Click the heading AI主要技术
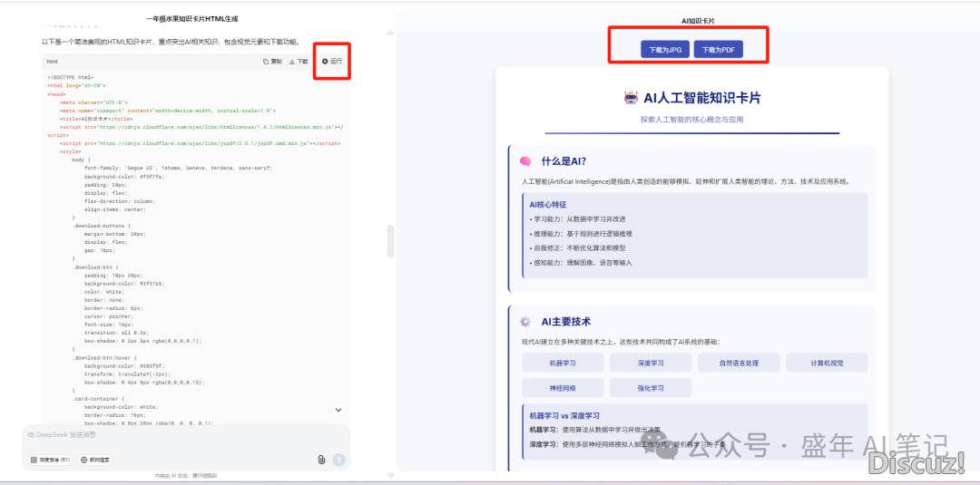 (565, 322)
